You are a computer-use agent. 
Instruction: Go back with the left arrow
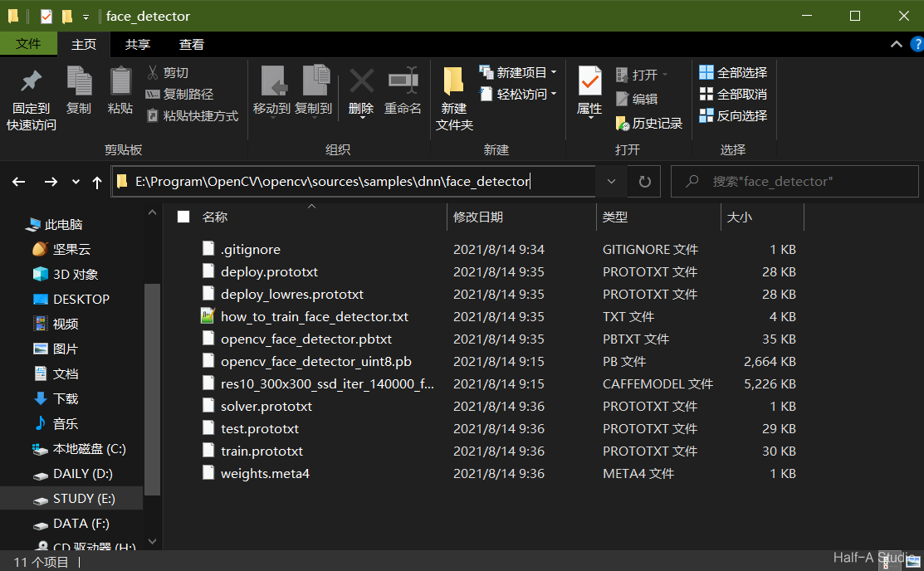19,182
